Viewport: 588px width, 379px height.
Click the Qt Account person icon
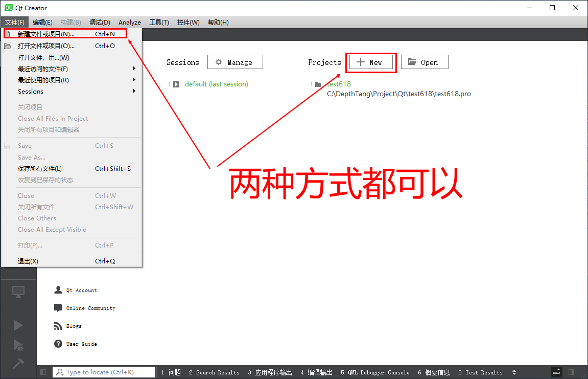click(58, 289)
